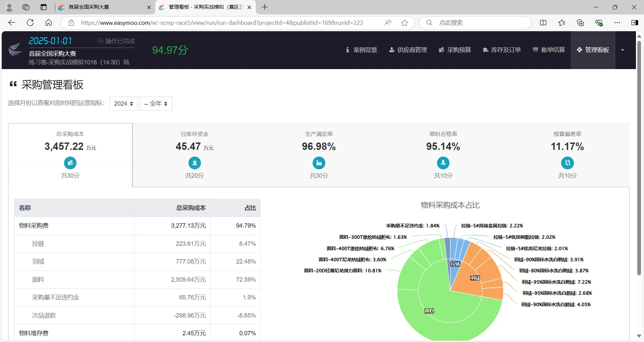Image resolution: width=644 pixels, height=342 pixels.
Task: Click the 日库存资金 teal icon
Action: pos(195,163)
